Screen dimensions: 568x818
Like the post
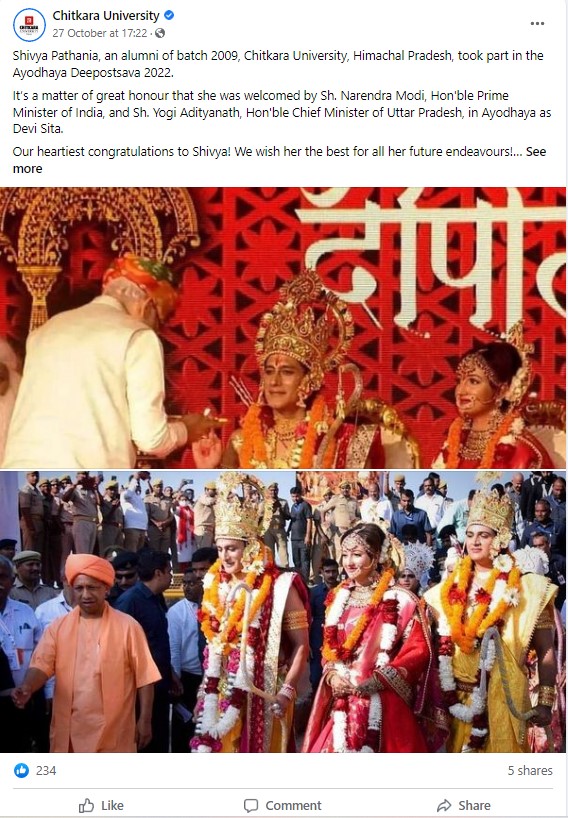[101, 805]
